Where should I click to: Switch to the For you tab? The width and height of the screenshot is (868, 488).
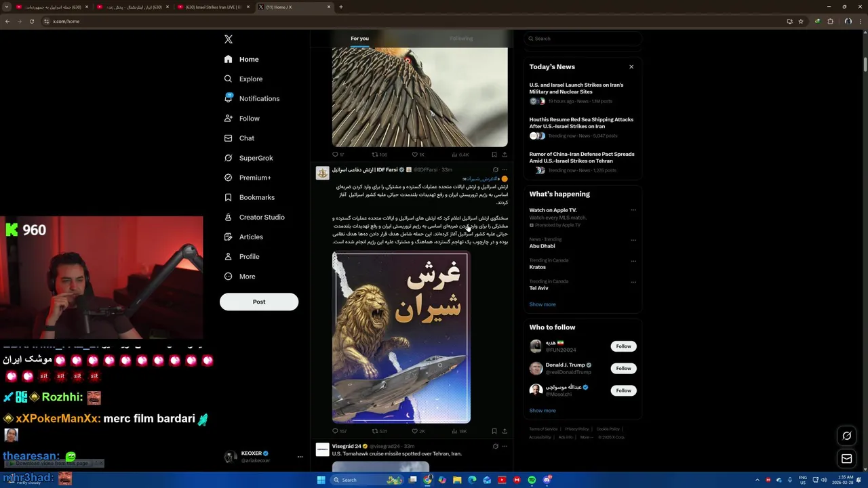click(x=359, y=39)
